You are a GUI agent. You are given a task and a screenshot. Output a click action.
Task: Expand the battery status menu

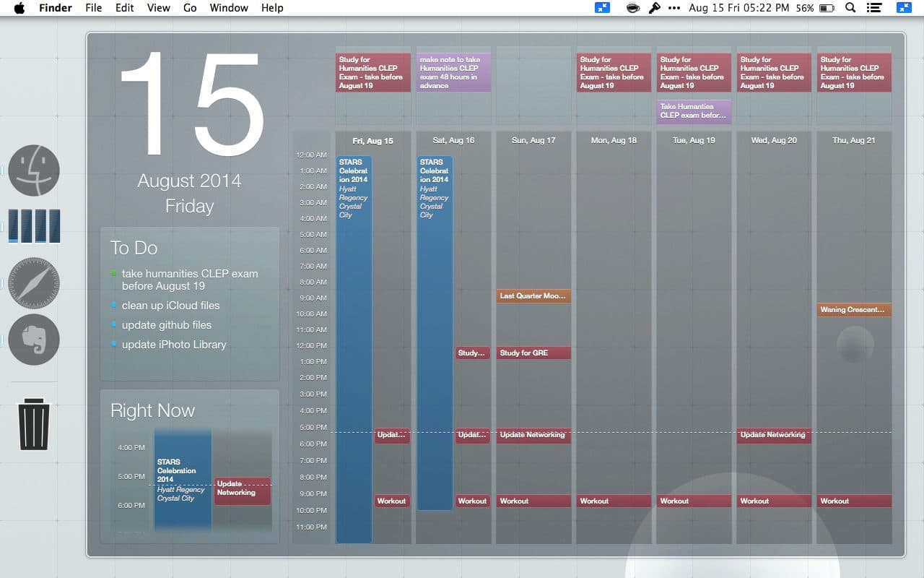click(x=827, y=8)
